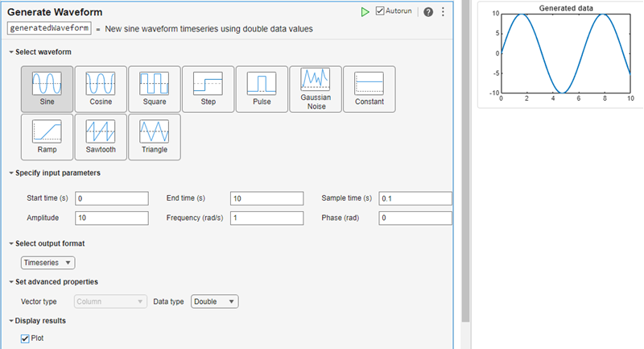Click the Amplitude input field
The image size is (644, 349).
(112, 218)
